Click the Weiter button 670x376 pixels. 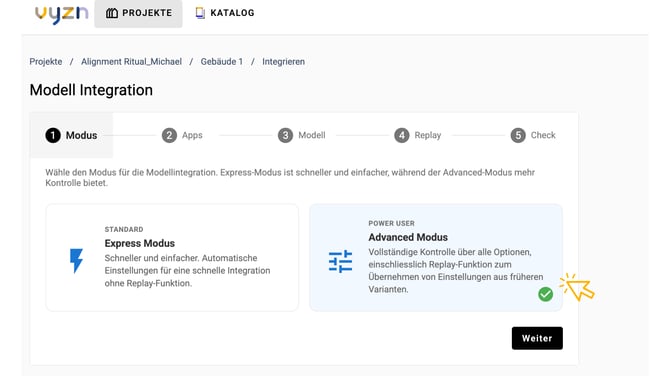coord(537,338)
